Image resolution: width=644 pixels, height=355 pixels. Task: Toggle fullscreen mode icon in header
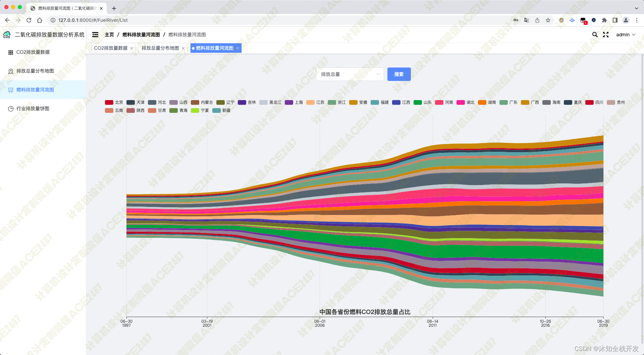606,35
